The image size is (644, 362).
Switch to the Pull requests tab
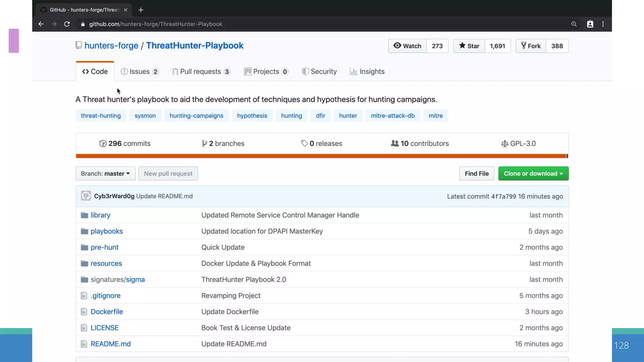coord(201,72)
